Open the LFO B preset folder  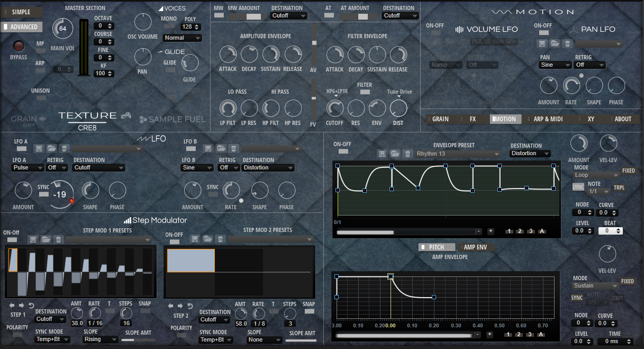tap(221, 149)
